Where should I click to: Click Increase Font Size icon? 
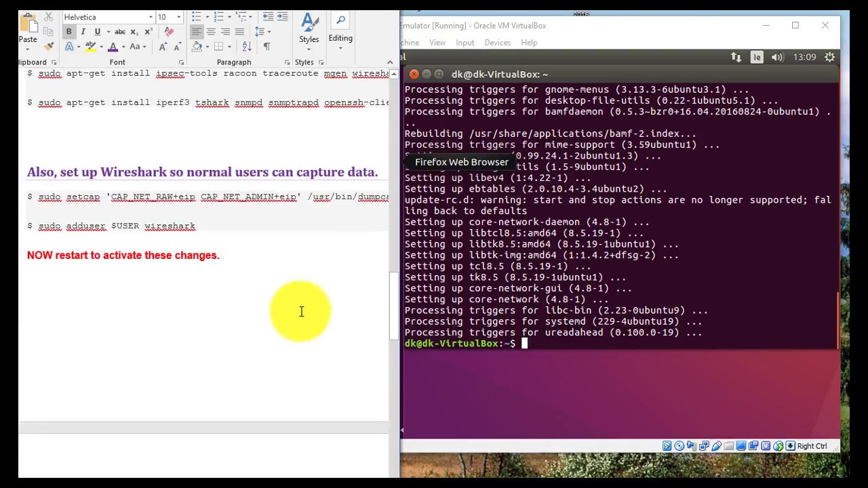(163, 47)
